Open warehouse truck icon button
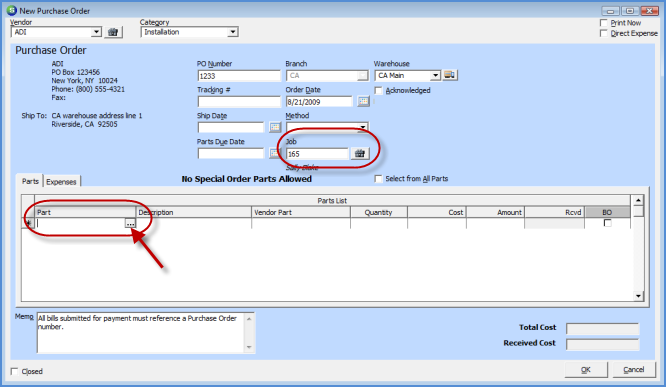This screenshot has width=666, height=387. [450, 75]
